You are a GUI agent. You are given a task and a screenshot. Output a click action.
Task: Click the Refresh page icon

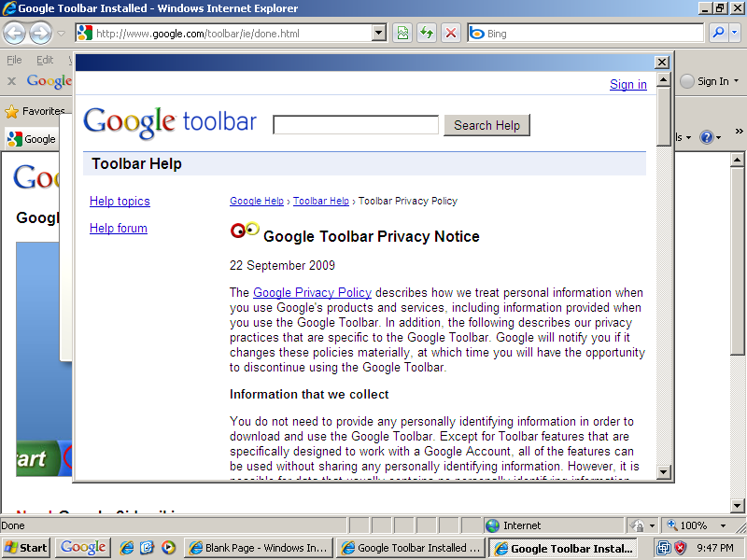427,34
